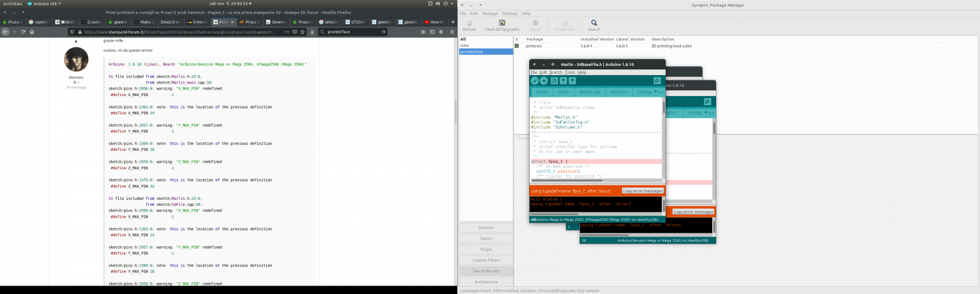Open Arduino IDE app menu in top bar
Image resolution: width=980 pixels, height=294 pixels.
point(44,3)
